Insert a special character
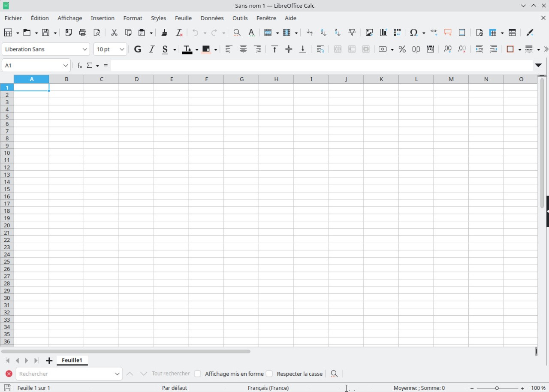Screen dimensions: 549x392 pos(414,33)
